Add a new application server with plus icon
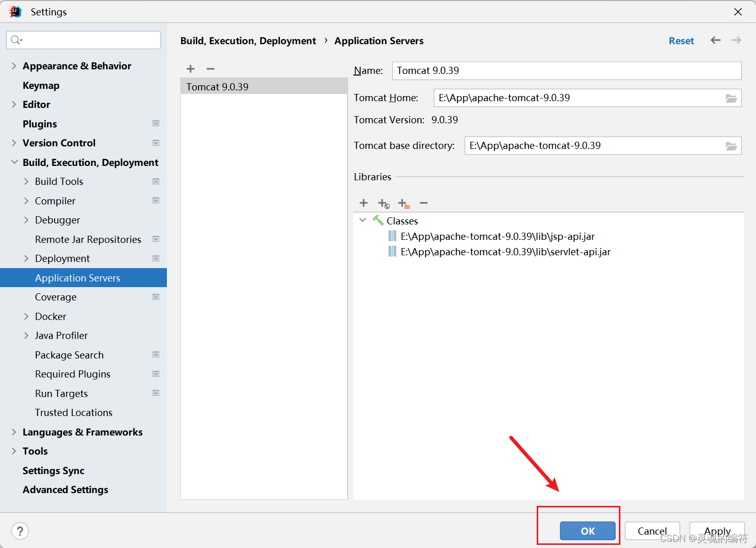Image resolution: width=756 pixels, height=548 pixels. tap(191, 69)
